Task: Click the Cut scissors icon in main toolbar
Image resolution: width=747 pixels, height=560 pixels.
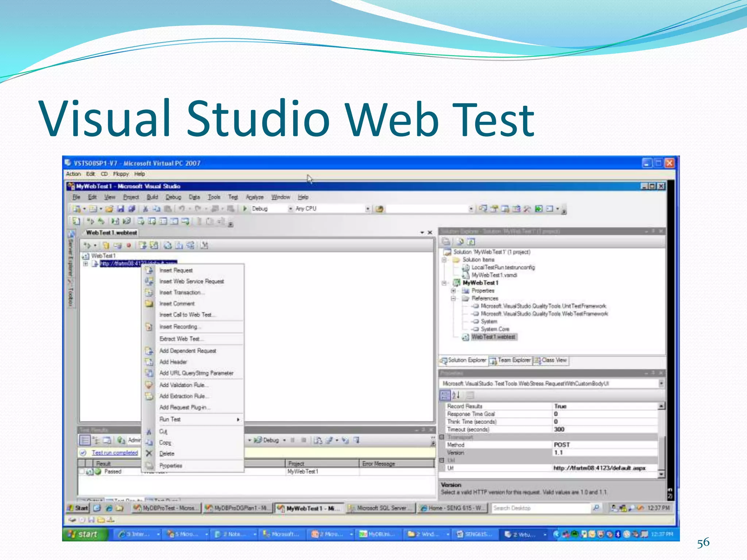Action: coord(145,209)
